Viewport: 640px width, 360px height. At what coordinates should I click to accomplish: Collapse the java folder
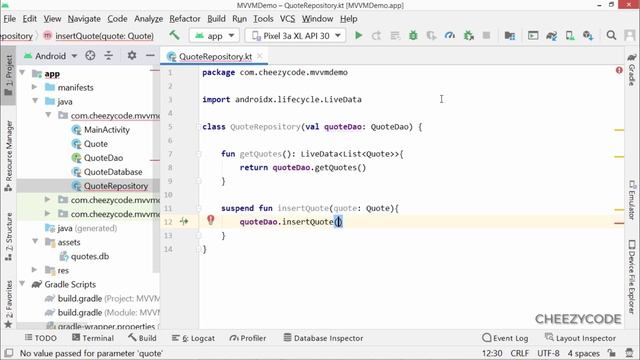pos(35,101)
